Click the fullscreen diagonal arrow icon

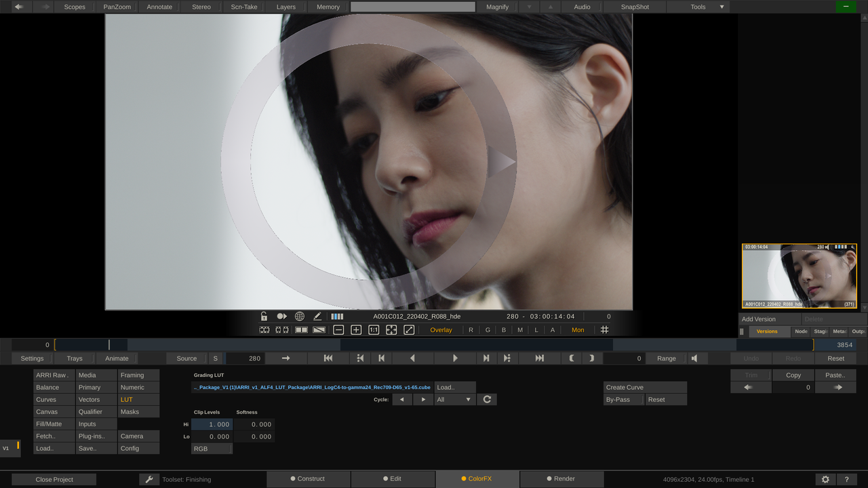(x=409, y=330)
